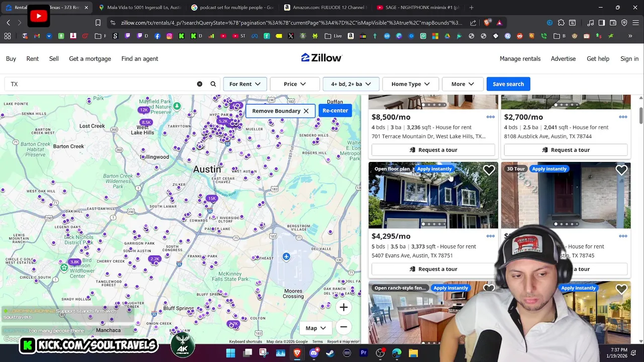Open Discord from the taskbar
Viewport: 644px width, 362px height.
coord(314,353)
